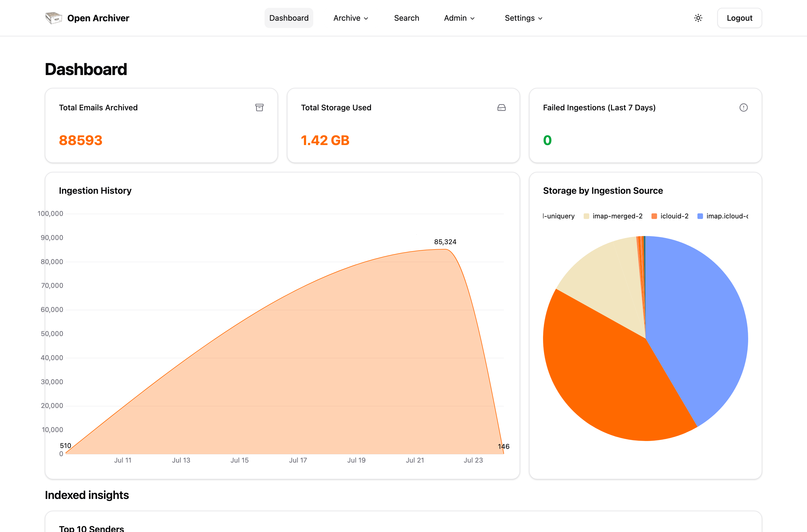This screenshot has width=807, height=532.
Task: Click the Failed Ingestions (Last 7 Days) label
Action: [x=599, y=108]
